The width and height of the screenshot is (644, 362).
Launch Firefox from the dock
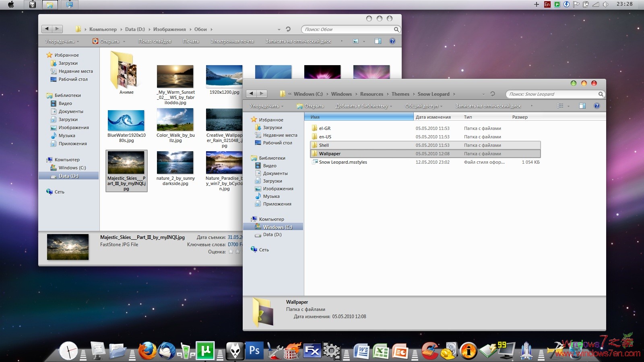pyautogui.click(x=149, y=350)
